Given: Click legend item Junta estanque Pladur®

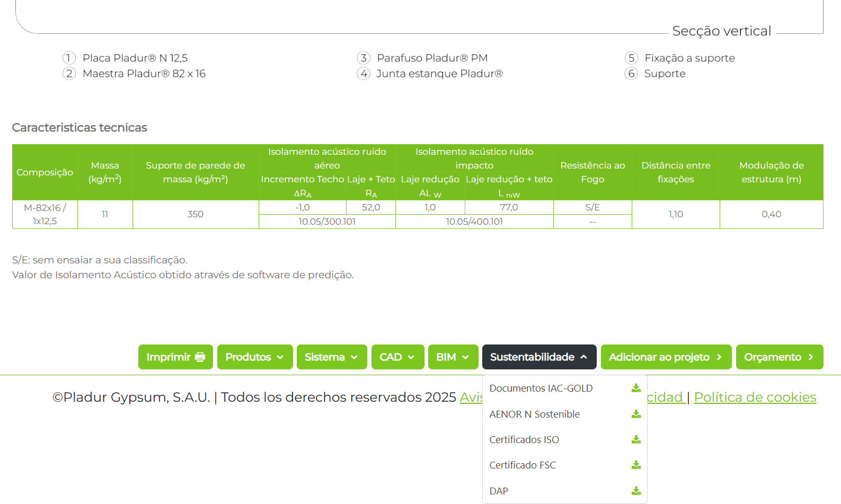Looking at the screenshot, I should tap(430, 73).
